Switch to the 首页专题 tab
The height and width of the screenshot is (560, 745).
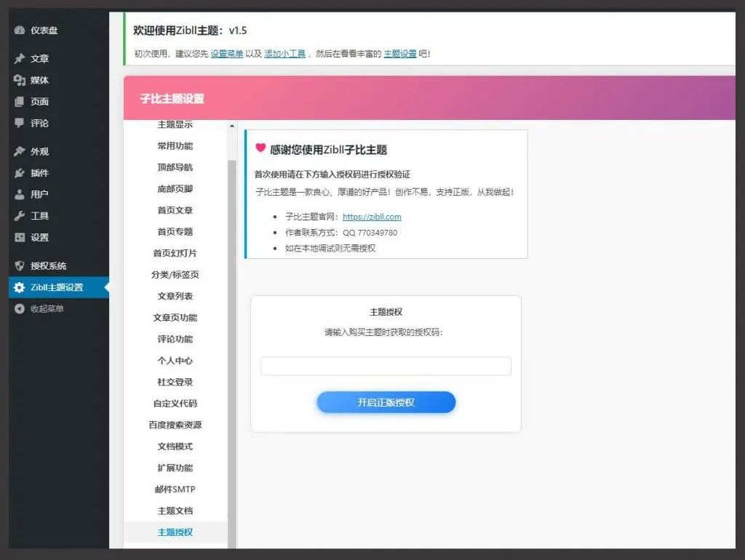point(175,232)
